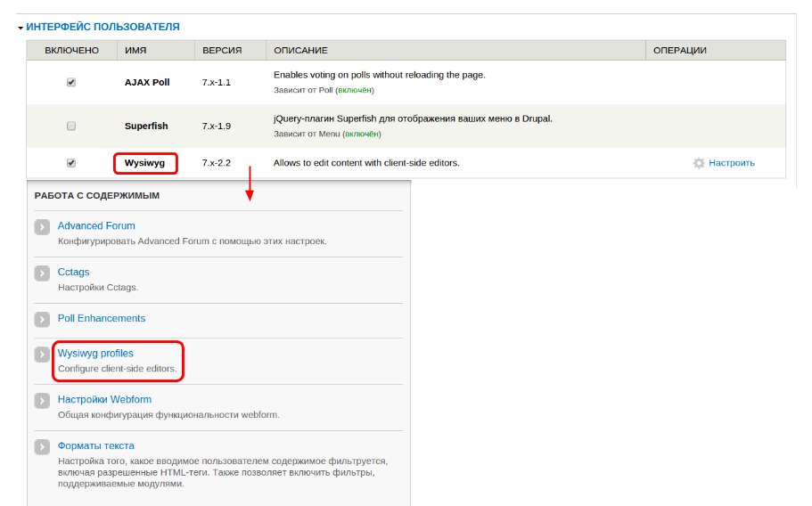Viewport: 812px width, 506px height.
Task: Click arrow icon beside Cctags
Action: point(42,273)
